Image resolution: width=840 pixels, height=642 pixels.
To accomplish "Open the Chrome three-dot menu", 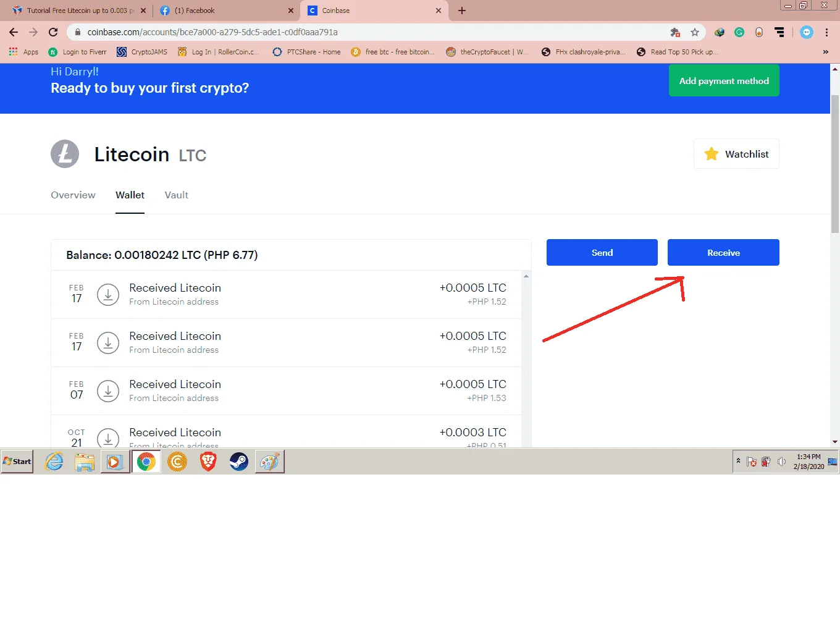I will coord(826,32).
